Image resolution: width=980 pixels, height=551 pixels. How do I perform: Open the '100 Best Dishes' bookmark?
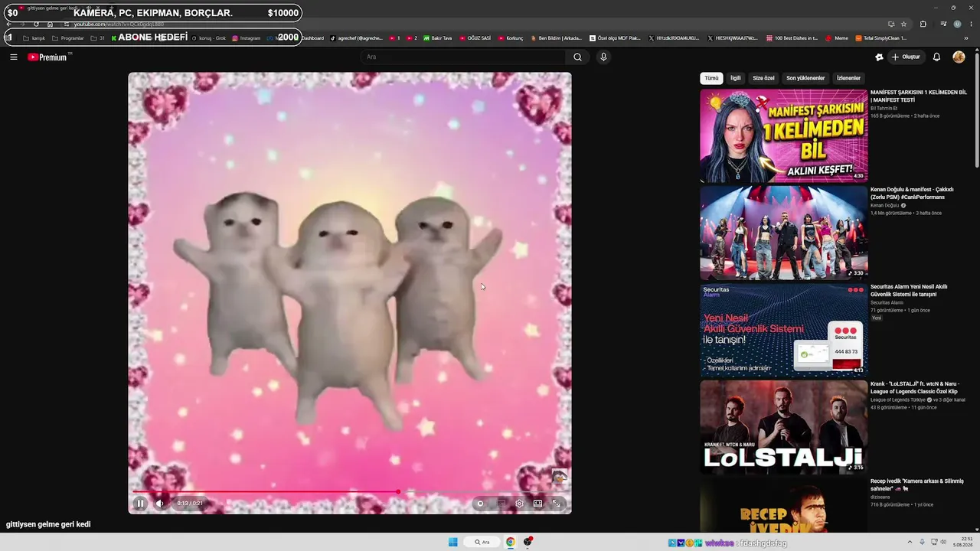[x=792, y=37]
